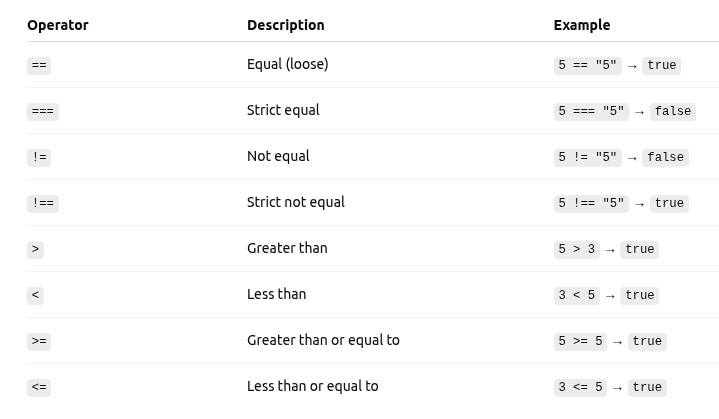Click the 'Strict not equal' description
The height and width of the screenshot is (419, 719).
295,202
